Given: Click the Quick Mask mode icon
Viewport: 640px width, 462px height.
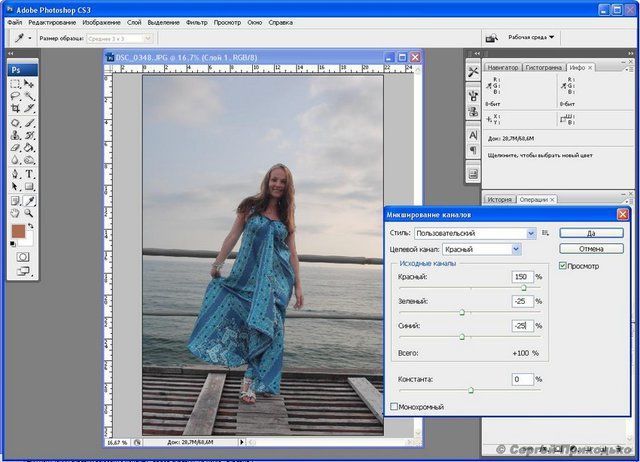Looking at the screenshot, I should pyautogui.click(x=22, y=256).
